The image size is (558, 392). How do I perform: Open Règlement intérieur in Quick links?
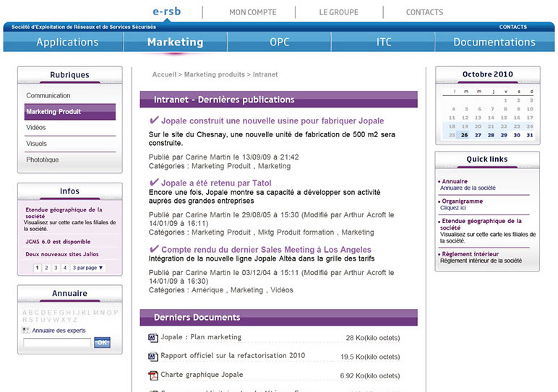[470, 254]
